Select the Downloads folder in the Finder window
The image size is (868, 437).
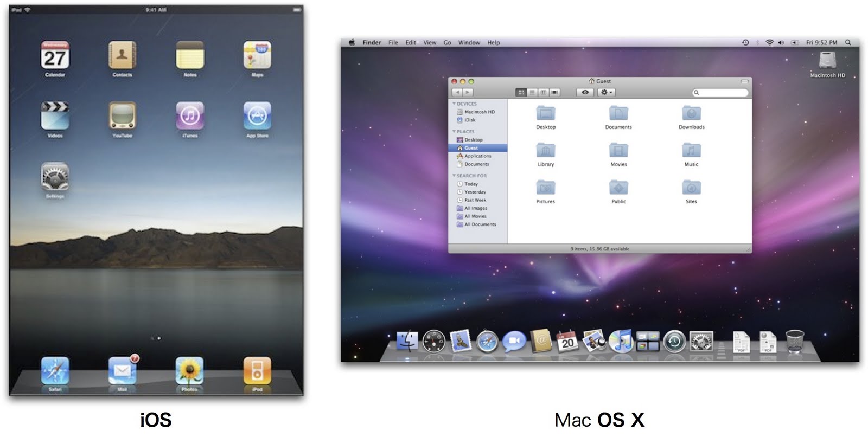pos(691,118)
